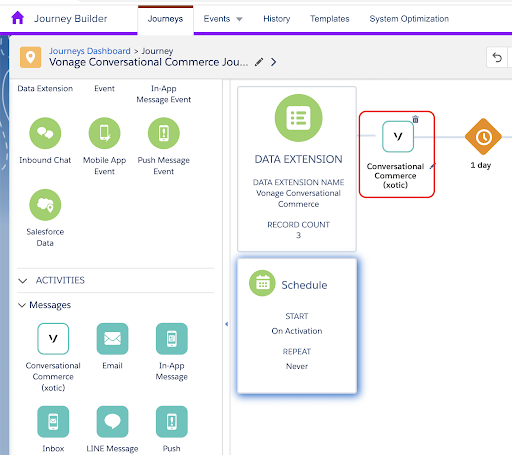Delete canvas activity with trash icon
Image resolution: width=512 pixels, height=455 pixels.
pos(415,119)
